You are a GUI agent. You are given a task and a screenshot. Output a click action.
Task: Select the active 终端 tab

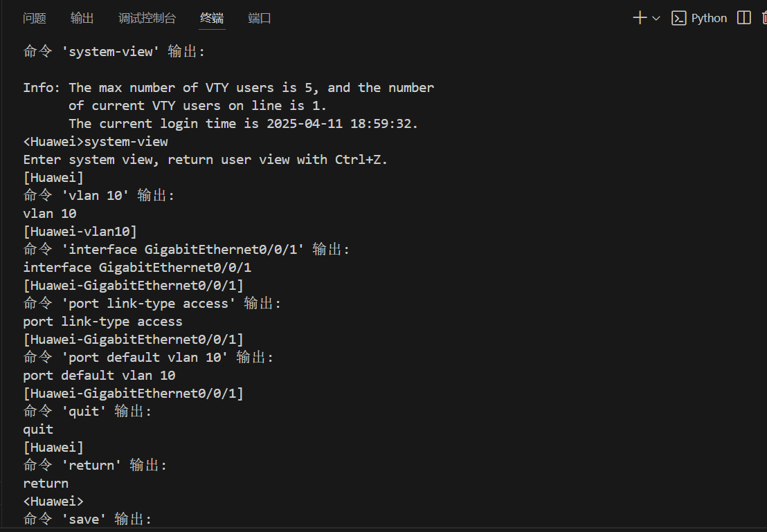click(x=212, y=19)
